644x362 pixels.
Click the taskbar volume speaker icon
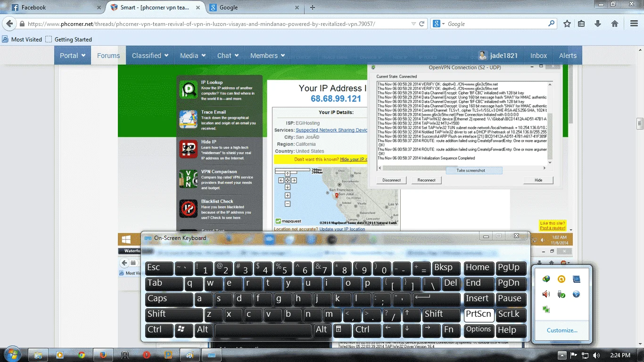pos(596,355)
